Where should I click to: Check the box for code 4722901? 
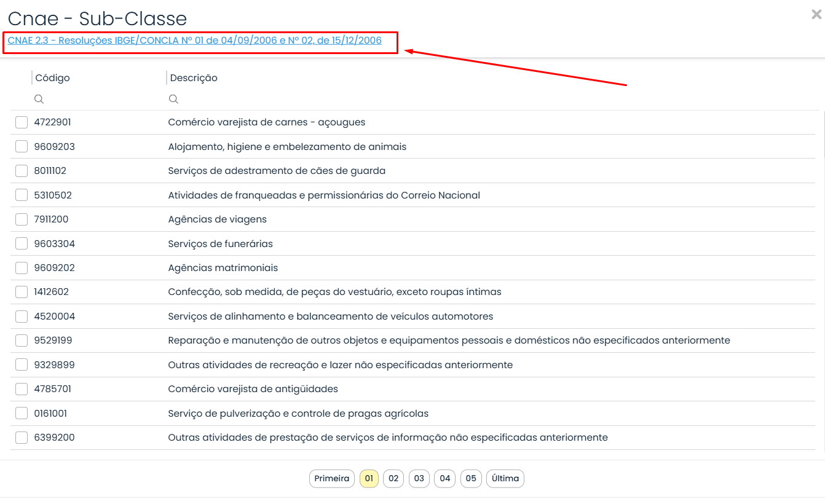[22, 122]
